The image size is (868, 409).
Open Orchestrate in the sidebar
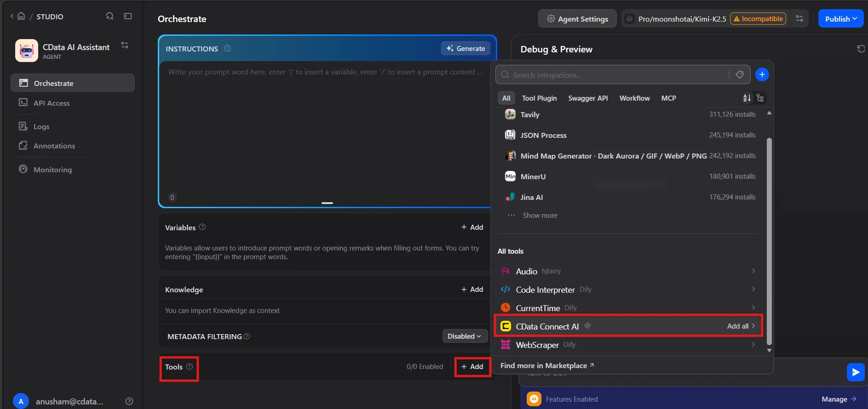point(73,83)
